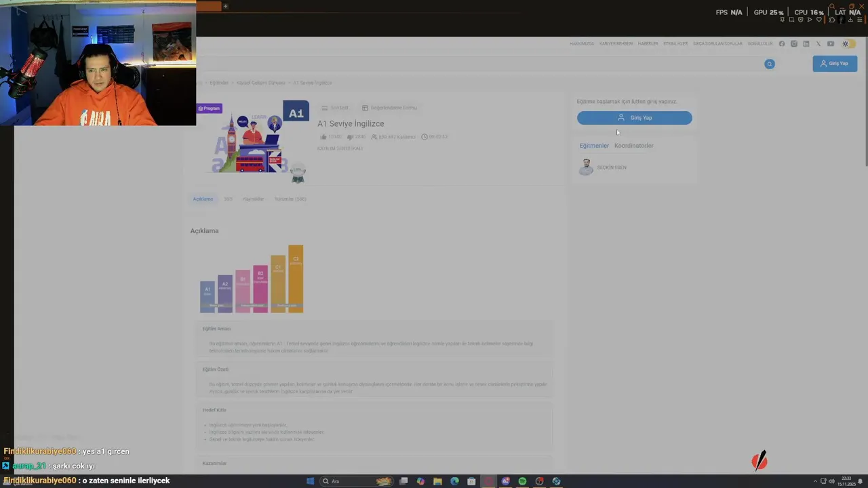This screenshot has width=868, height=488.
Task: Open the Windows Start menu
Action: [x=310, y=481]
